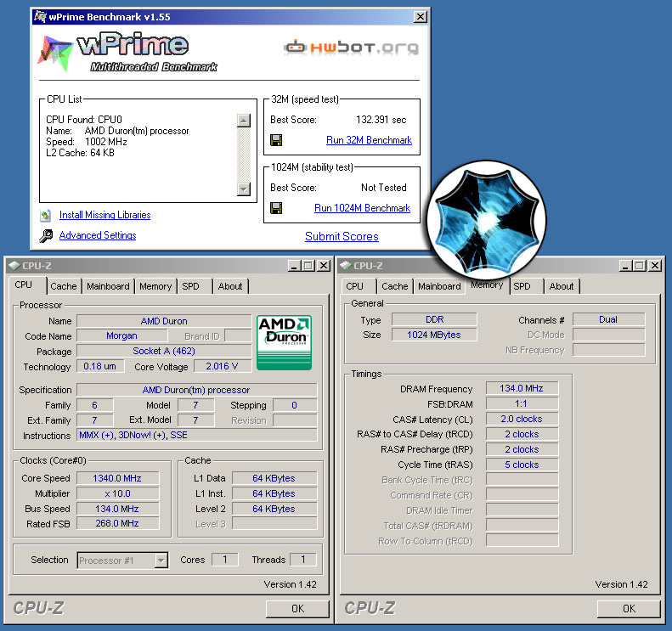Image resolution: width=672 pixels, height=631 pixels.
Task: Click the Core Speed 1340.0 MHz field
Action: [x=117, y=478]
